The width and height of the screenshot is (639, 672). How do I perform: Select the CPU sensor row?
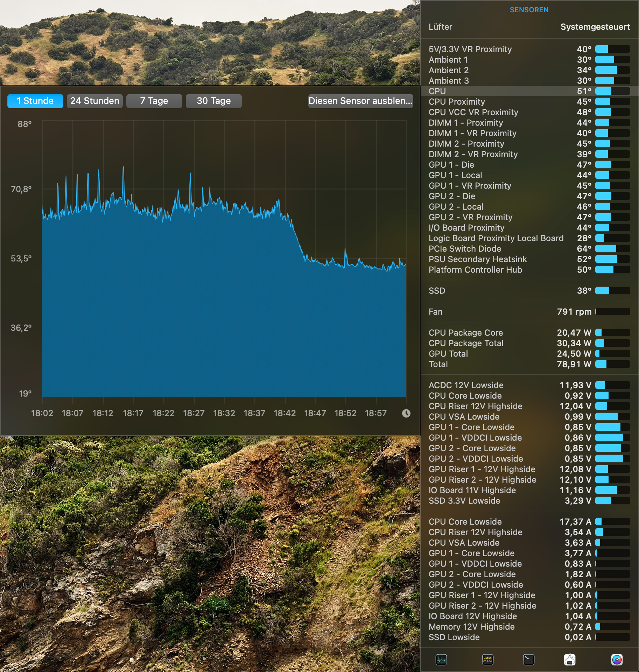[x=507, y=91]
